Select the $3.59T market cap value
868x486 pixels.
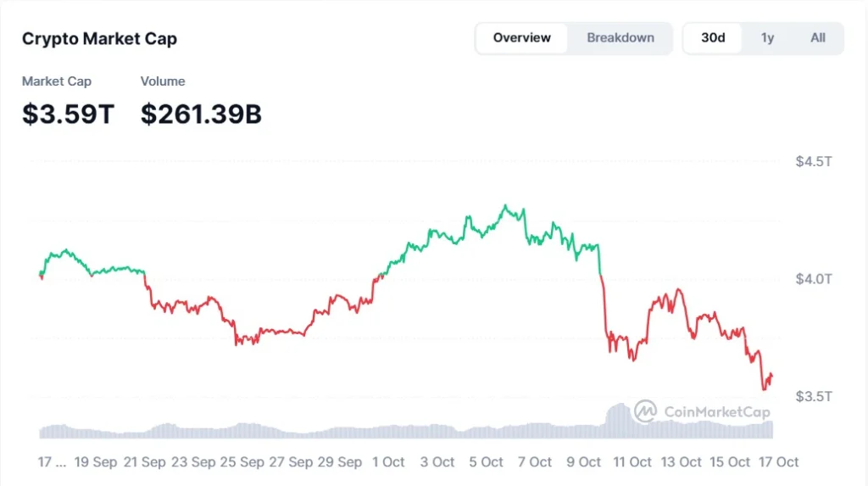68,114
